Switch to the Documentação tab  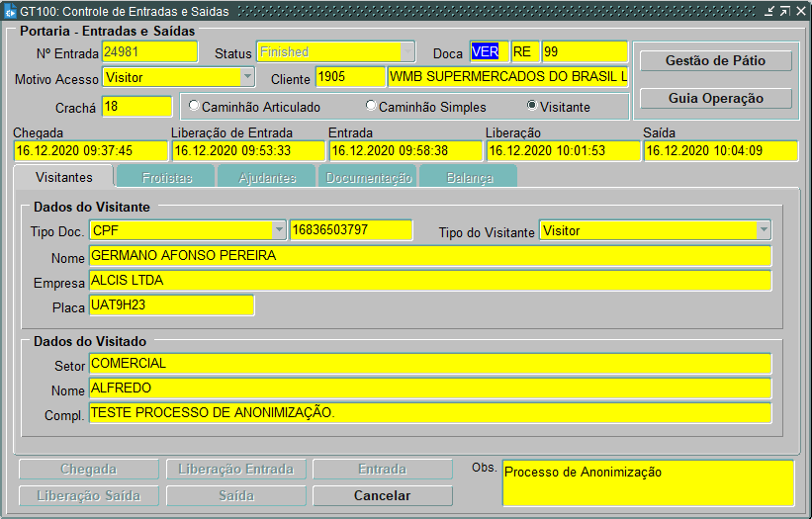368,177
